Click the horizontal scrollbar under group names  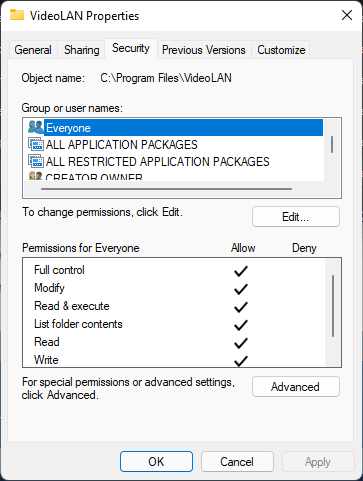click(166, 189)
